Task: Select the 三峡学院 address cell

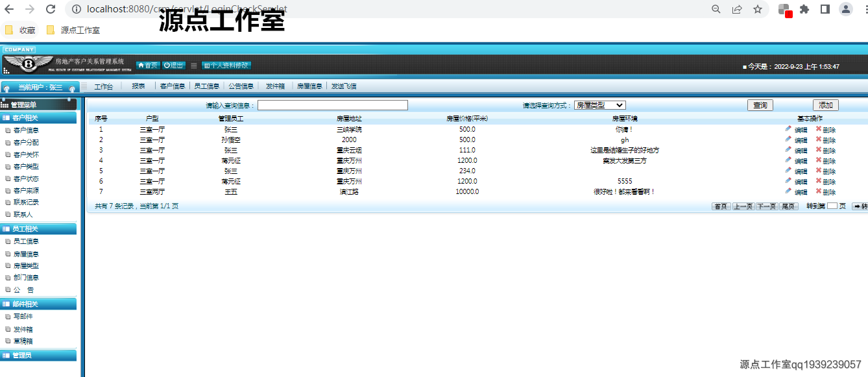Action: point(349,129)
